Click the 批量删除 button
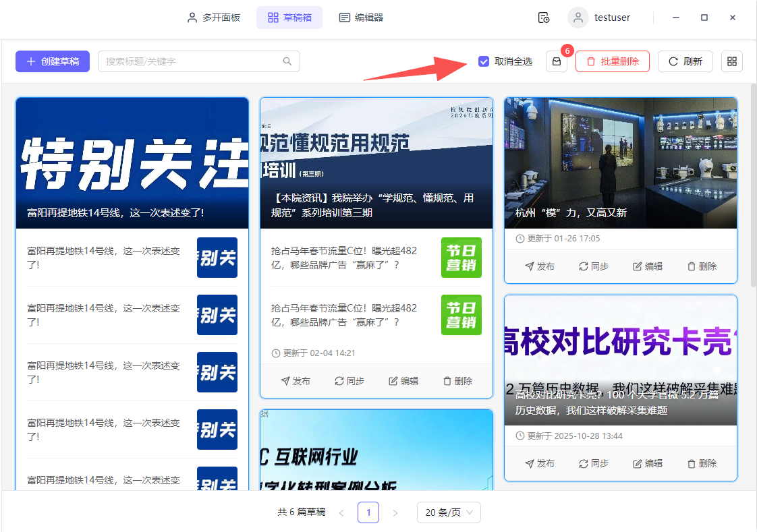757x532 pixels. pos(612,61)
